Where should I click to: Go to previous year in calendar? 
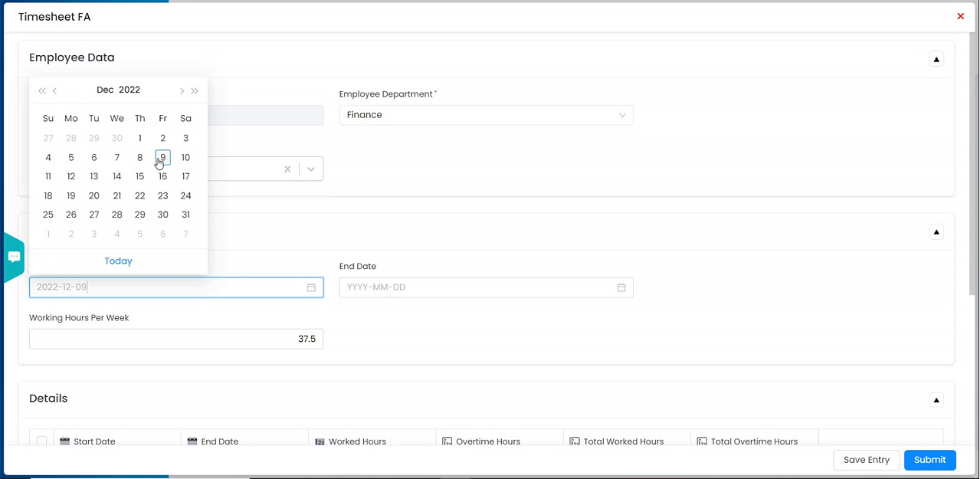pyautogui.click(x=41, y=90)
